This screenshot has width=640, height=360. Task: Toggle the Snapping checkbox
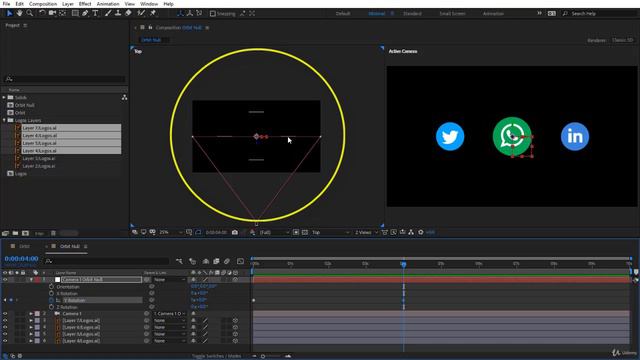213,13
